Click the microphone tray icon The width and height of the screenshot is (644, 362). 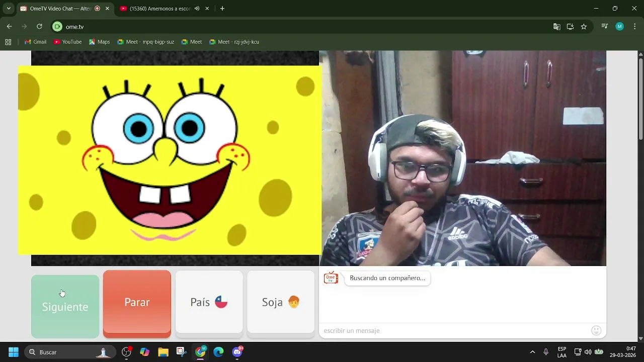pyautogui.click(x=546, y=352)
